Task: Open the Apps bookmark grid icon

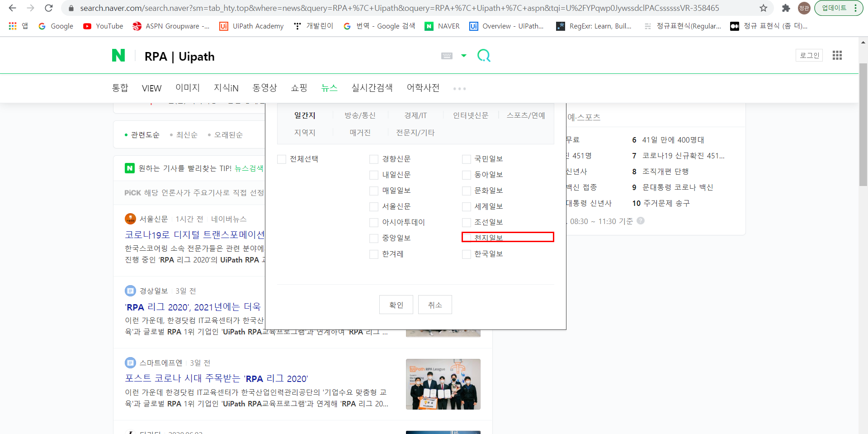Action: (13, 26)
